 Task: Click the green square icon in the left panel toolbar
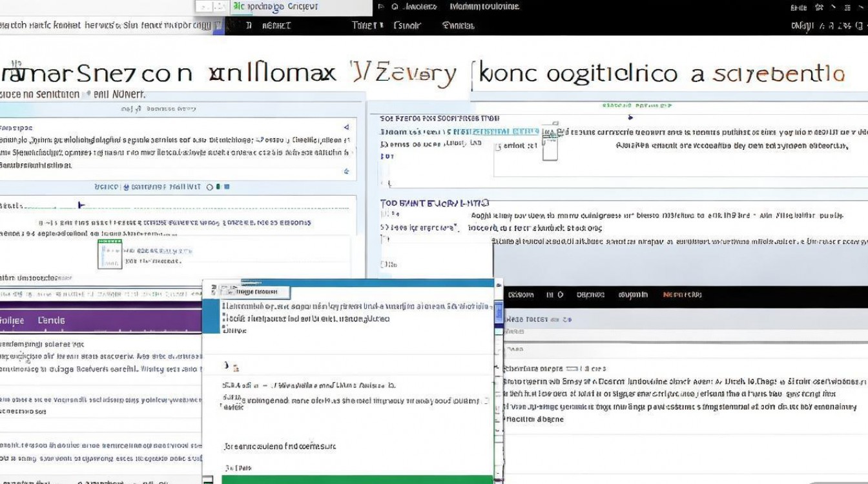(219, 187)
